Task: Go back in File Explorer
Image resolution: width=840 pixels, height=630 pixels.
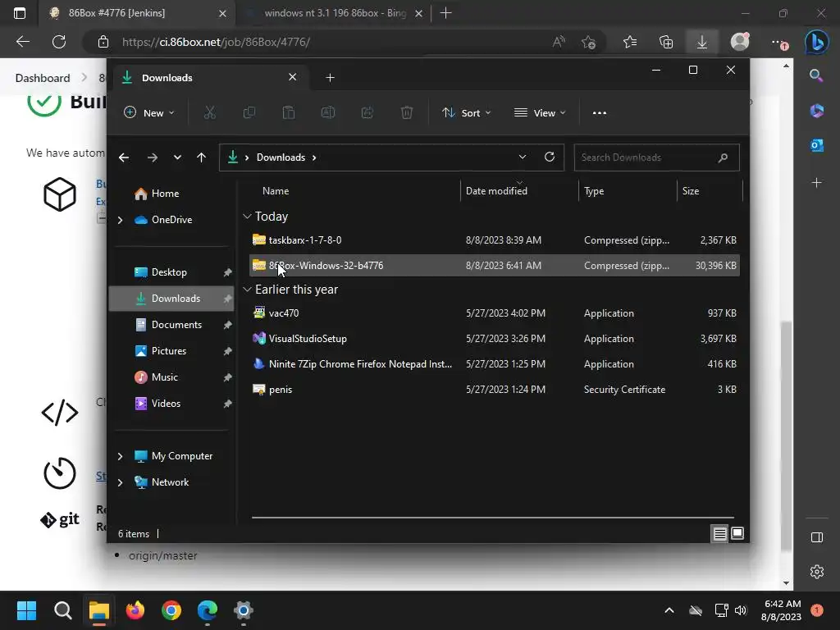Action: click(x=124, y=157)
